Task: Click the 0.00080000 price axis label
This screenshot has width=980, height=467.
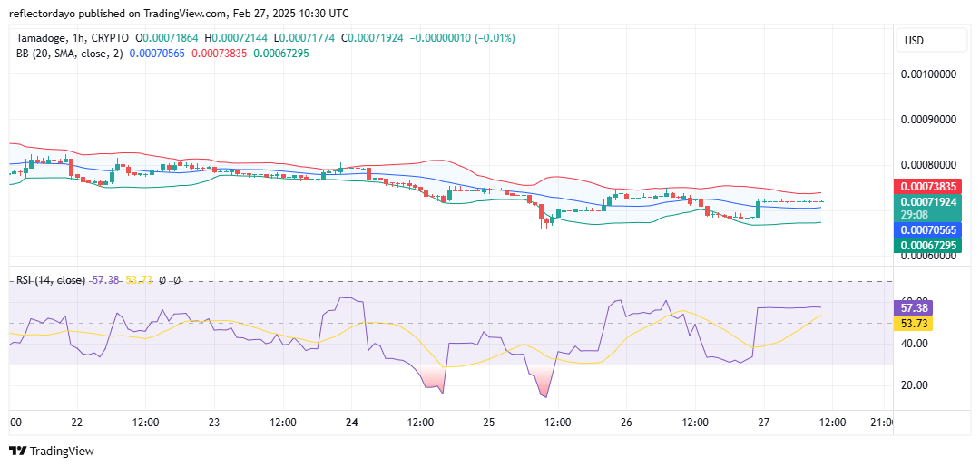Action: pos(929,165)
